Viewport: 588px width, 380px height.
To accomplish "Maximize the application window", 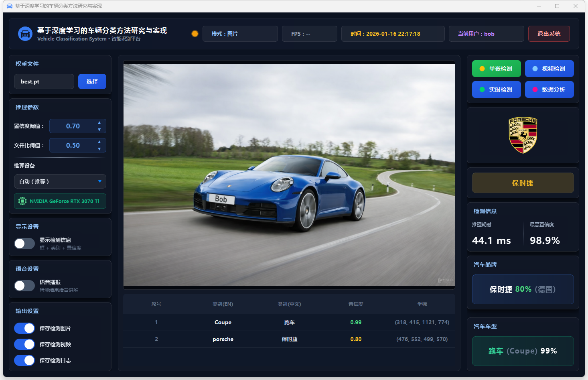I will (557, 6).
